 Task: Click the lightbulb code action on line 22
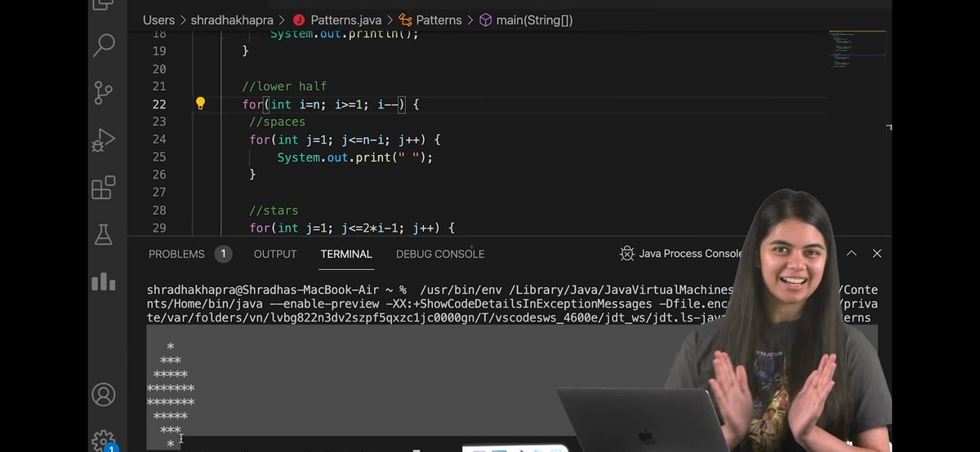click(200, 104)
